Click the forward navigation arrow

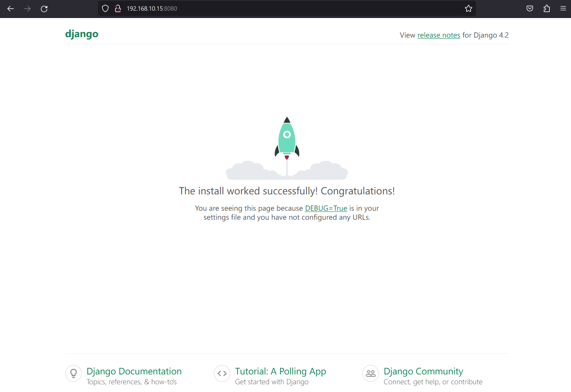27,9
